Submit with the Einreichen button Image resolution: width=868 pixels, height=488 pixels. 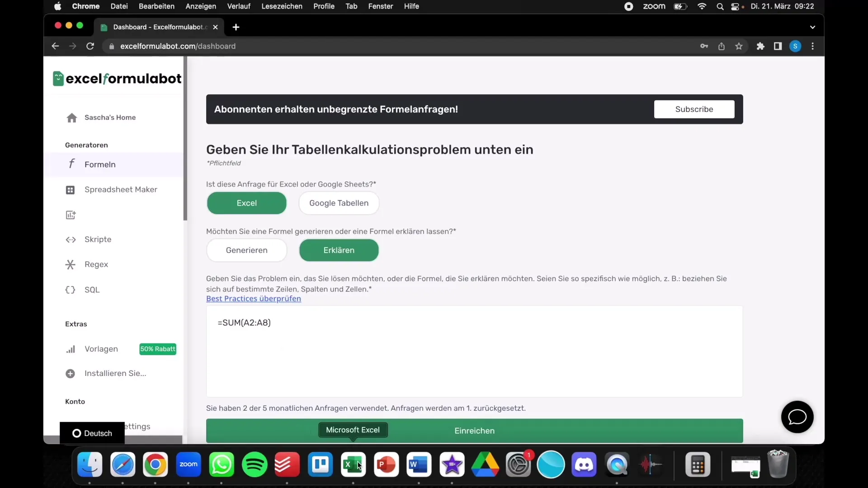click(x=474, y=431)
